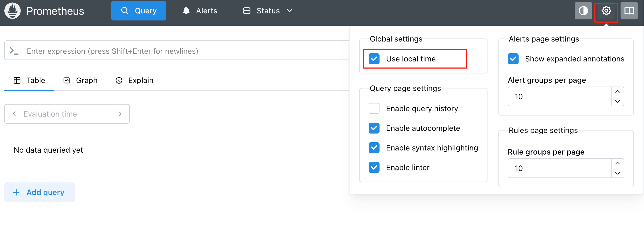Open the documentation book icon
The width and height of the screenshot is (644, 225).
(629, 11)
